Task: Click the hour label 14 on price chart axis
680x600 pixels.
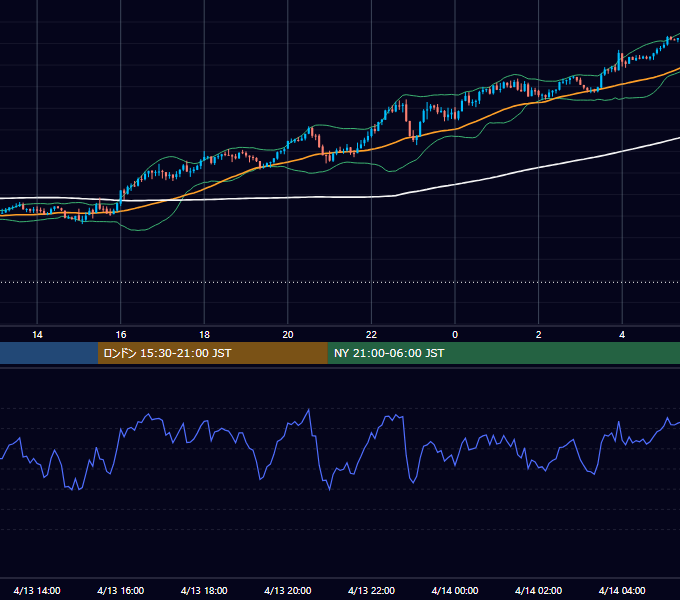Action: (x=37, y=335)
